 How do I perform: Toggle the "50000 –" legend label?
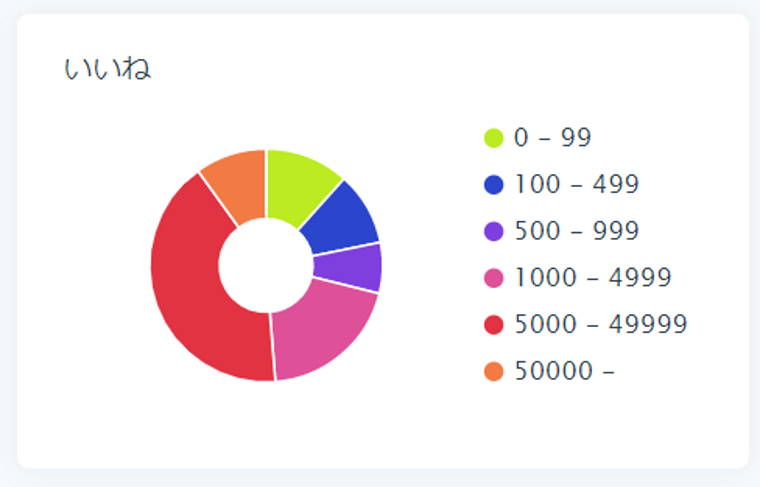[x=564, y=371]
